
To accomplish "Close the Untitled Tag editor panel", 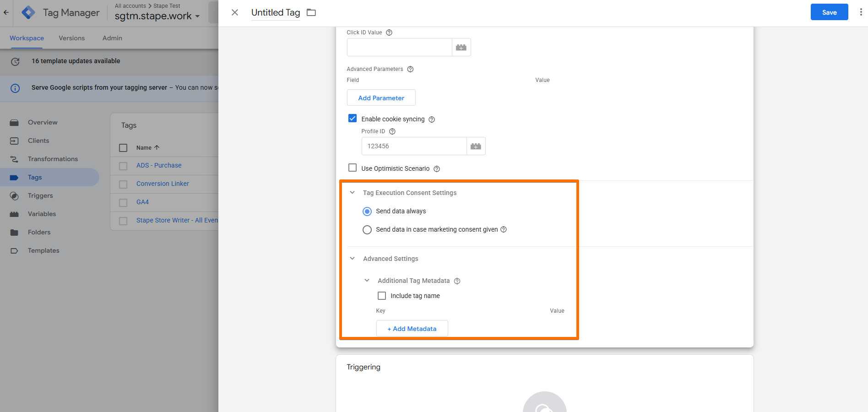I will 235,12.
